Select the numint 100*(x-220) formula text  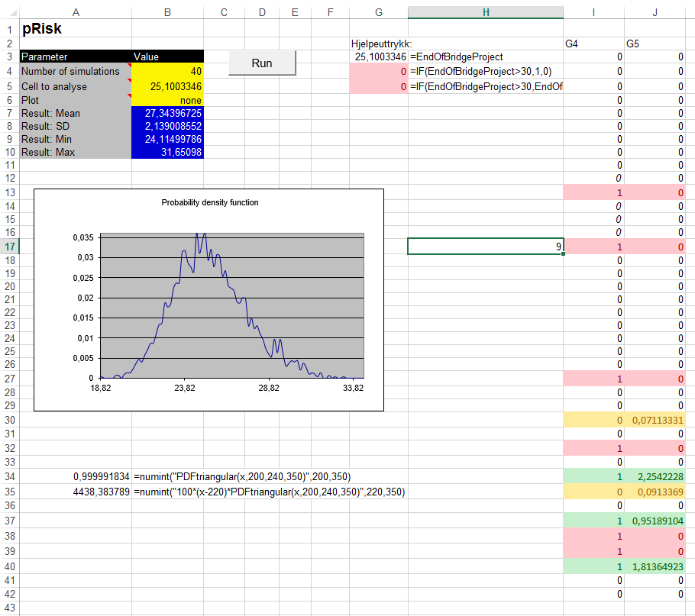pos(269,492)
